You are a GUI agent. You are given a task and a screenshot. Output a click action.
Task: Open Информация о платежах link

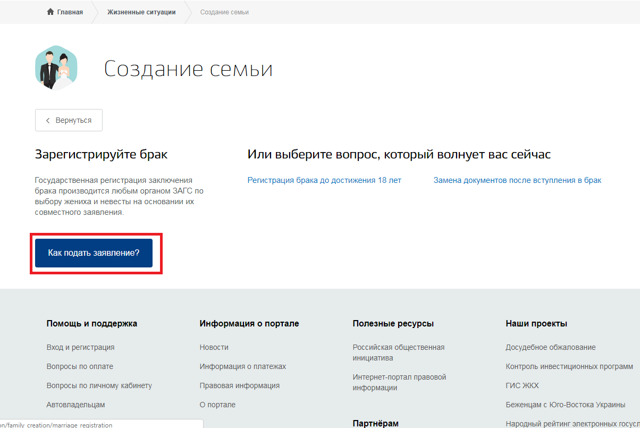(243, 366)
